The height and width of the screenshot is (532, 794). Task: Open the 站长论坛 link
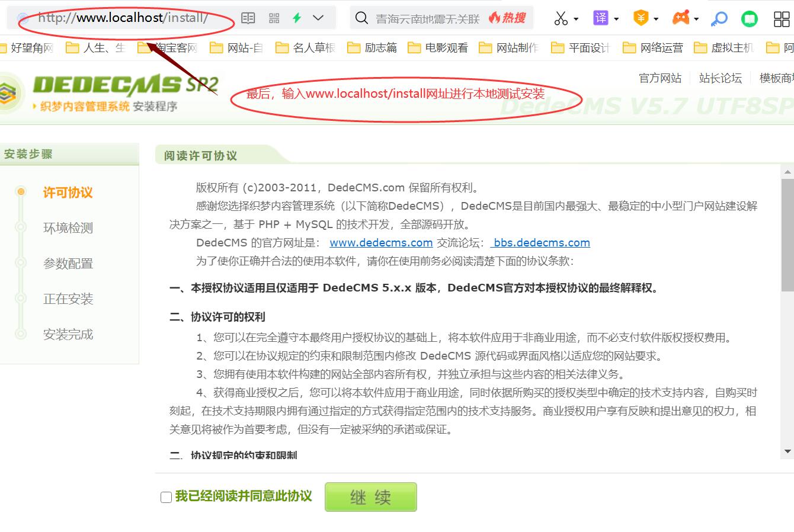click(721, 78)
